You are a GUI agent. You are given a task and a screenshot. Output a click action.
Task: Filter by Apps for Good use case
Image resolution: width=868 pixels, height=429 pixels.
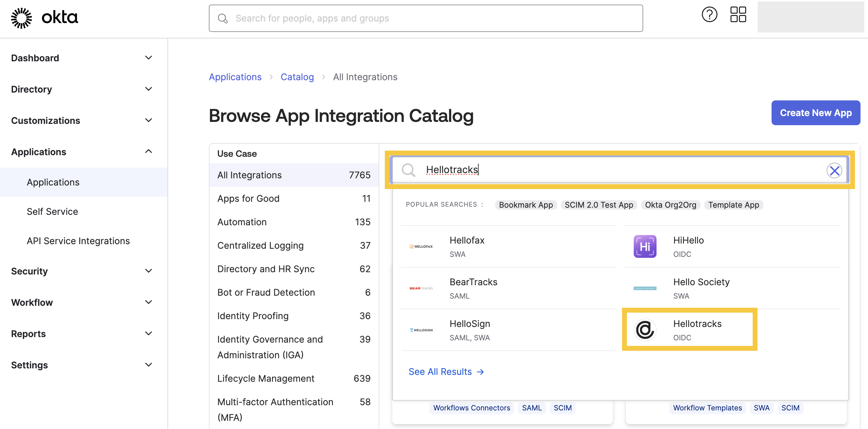294,199
